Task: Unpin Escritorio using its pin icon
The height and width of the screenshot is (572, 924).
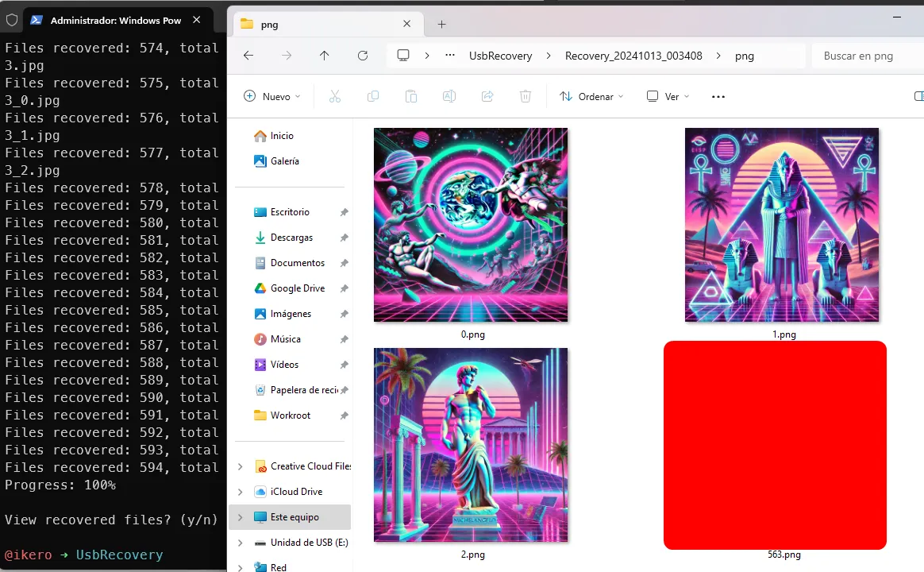Action: pyautogui.click(x=345, y=212)
